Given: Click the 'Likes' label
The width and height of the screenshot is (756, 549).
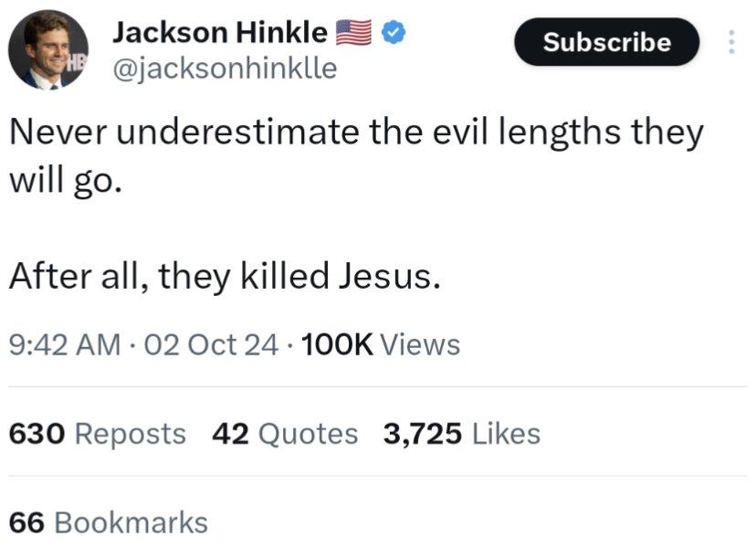Looking at the screenshot, I should click(506, 434).
